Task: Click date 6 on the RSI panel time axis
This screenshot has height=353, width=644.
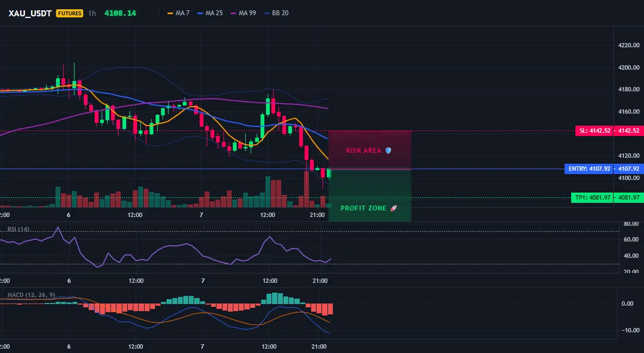Action: pos(69,281)
